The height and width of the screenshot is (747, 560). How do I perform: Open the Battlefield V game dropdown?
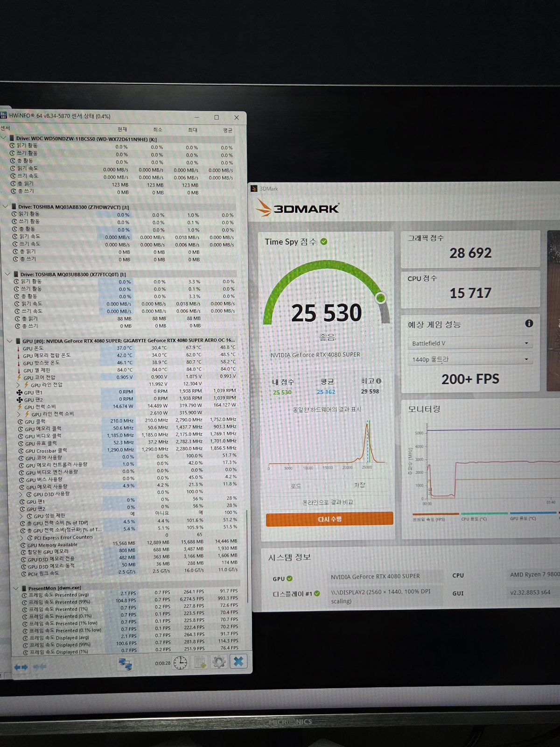pos(470,343)
